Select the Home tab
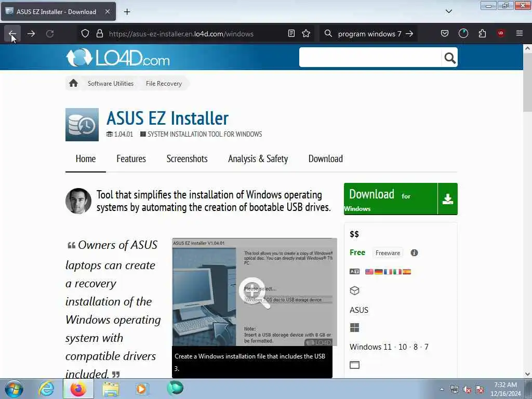The height and width of the screenshot is (399, 532). pyautogui.click(x=86, y=159)
